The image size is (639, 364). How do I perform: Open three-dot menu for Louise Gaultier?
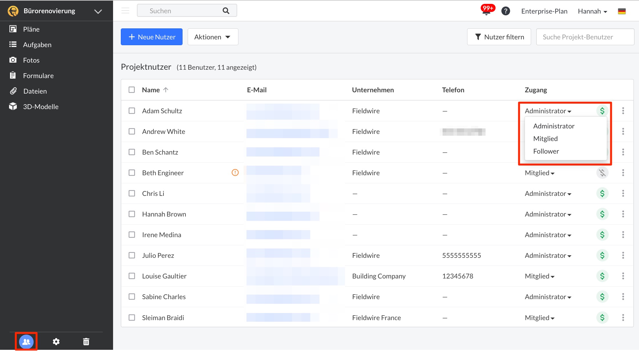(x=623, y=276)
